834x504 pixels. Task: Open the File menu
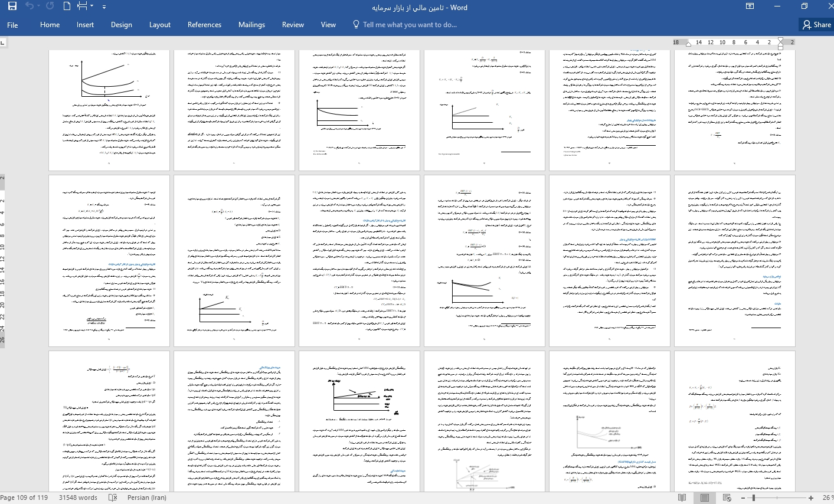click(12, 25)
